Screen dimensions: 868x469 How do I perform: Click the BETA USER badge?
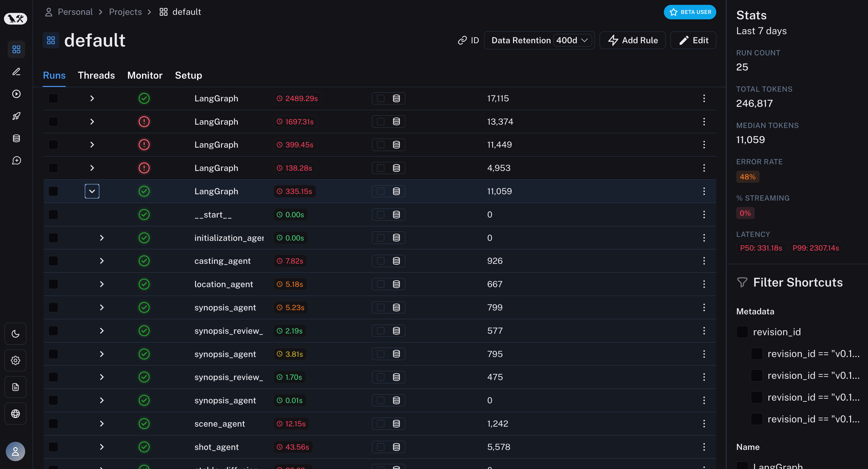[690, 12]
